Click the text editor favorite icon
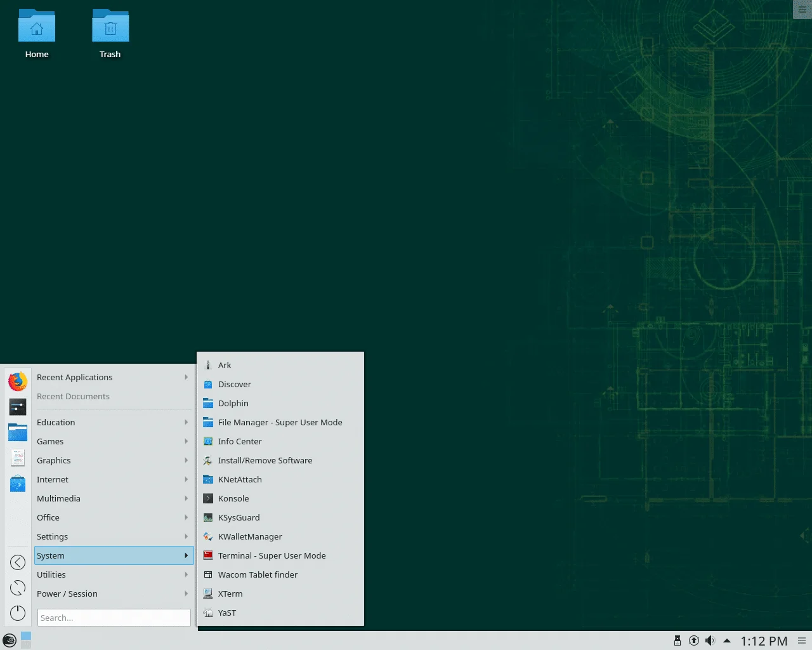 tap(18, 458)
